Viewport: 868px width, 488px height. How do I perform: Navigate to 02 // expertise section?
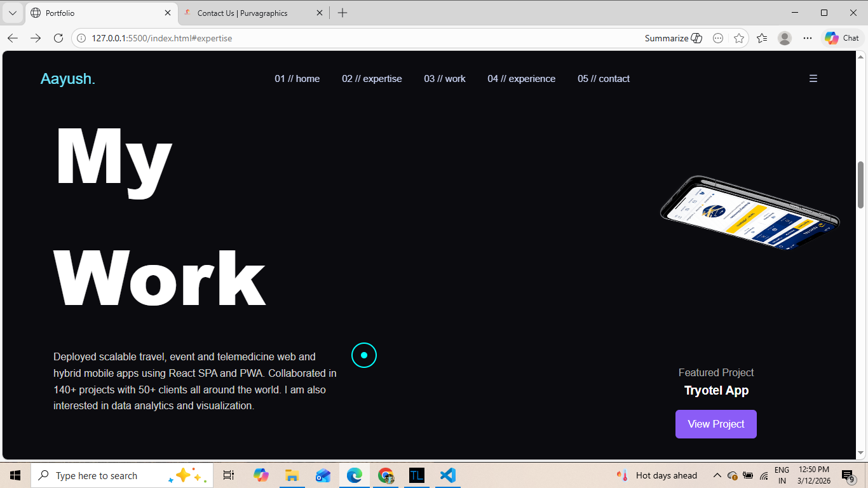click(372, 79)
